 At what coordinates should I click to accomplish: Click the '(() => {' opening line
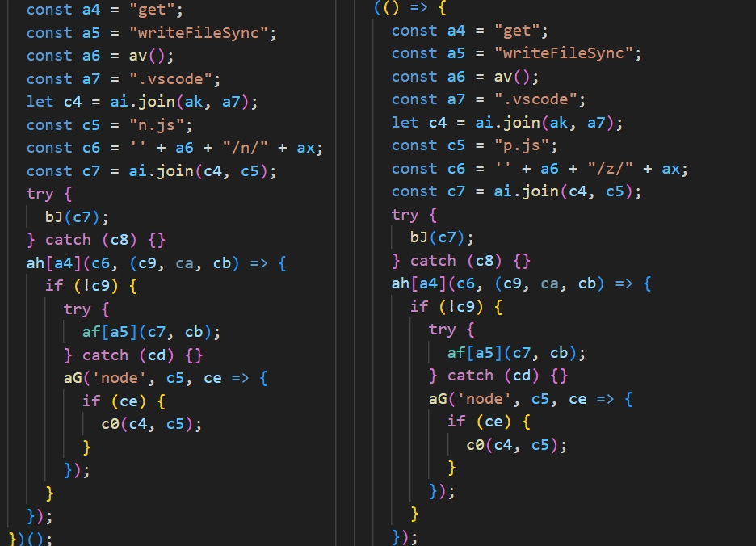tap(410, 8)
